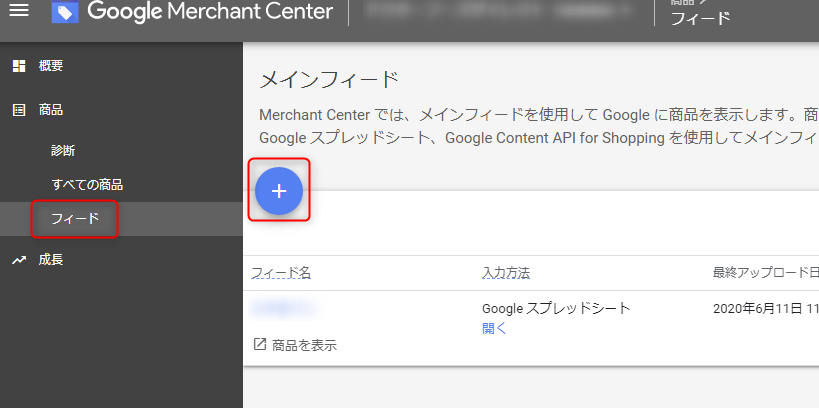
Task: Open 診断 under 商品
Action: [x=63, y=151]
